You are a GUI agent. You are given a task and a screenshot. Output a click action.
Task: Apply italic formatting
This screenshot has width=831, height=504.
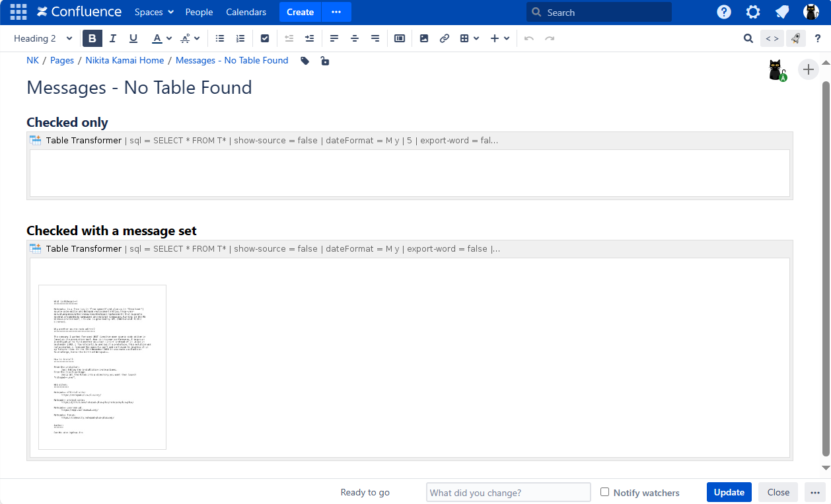tap(113, 38)
